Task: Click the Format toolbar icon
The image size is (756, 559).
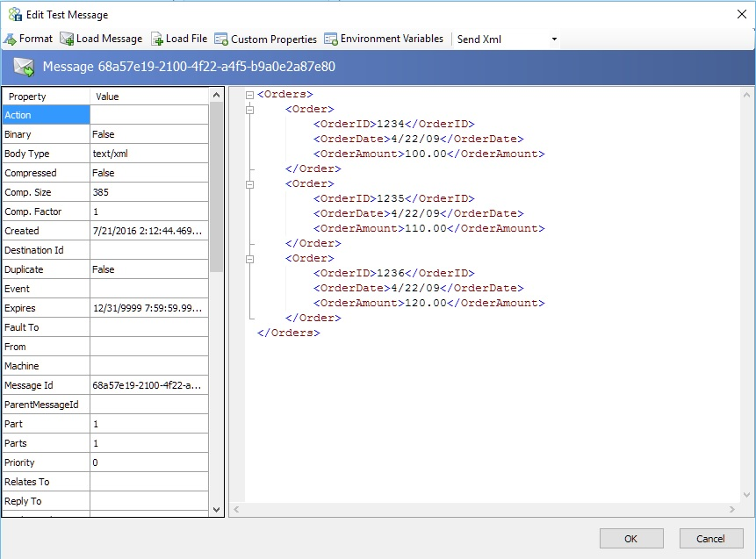Action: 10,39
